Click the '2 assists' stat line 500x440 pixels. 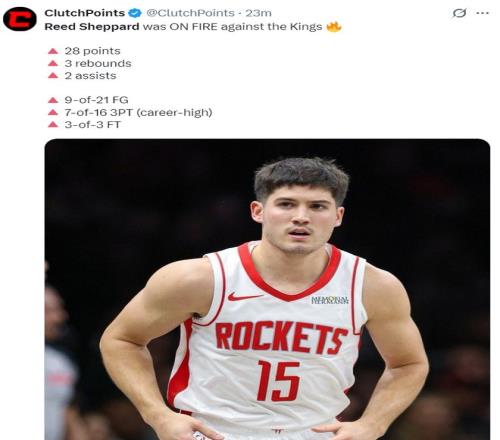coord(90,76)
